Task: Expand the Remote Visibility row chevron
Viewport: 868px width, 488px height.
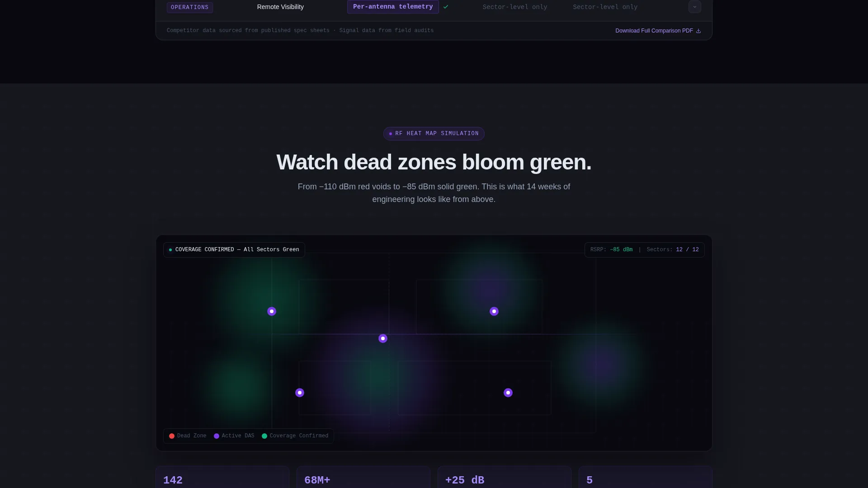Action: pyautogui.click(x=694, y=7)
